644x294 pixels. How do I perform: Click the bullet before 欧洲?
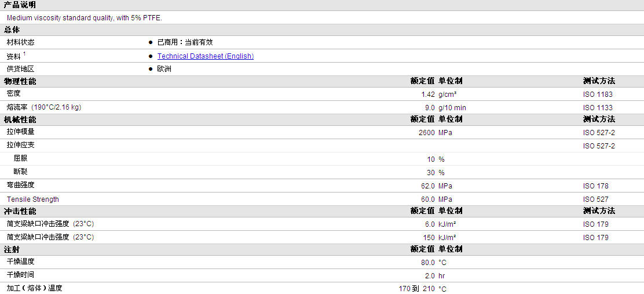tap(151, 69)
